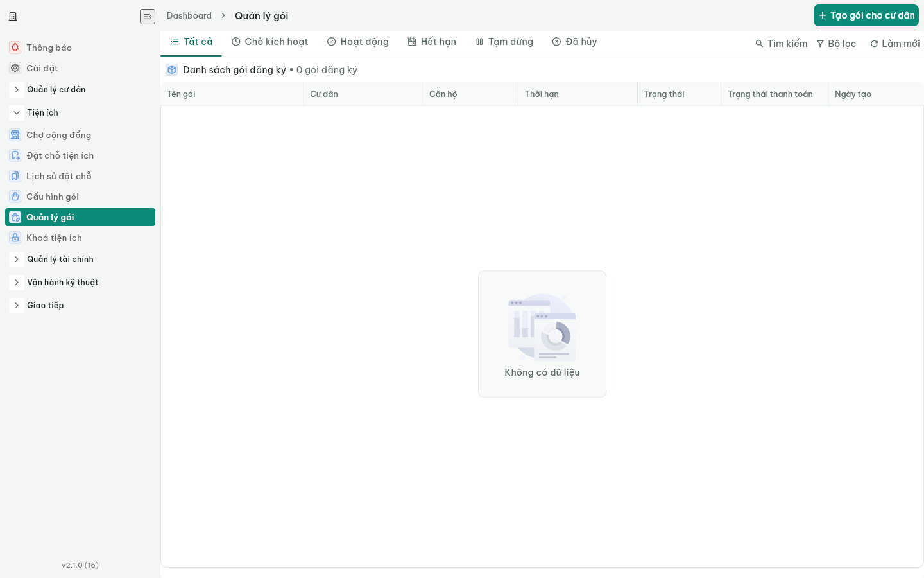924x578 pixels.
Task: Expand the Quản lý cư dân section
Action: click(x=17, y=90)
